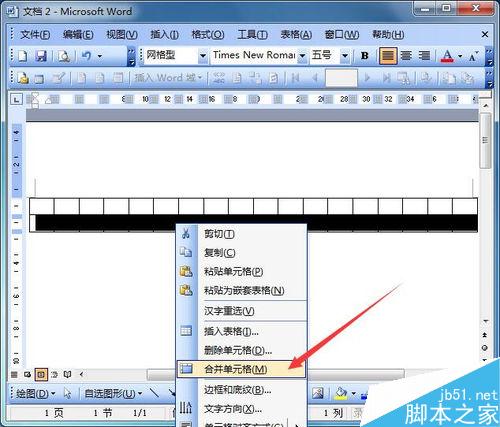The image size is (500, 427).
Task: Expand the Times New Roman font list
Action: [x=302, y=56]
